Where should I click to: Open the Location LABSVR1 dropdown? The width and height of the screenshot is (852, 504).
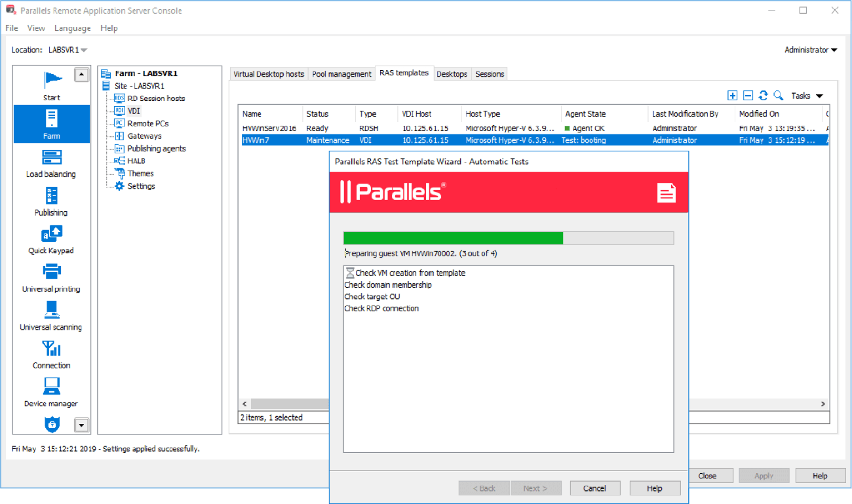68,50
